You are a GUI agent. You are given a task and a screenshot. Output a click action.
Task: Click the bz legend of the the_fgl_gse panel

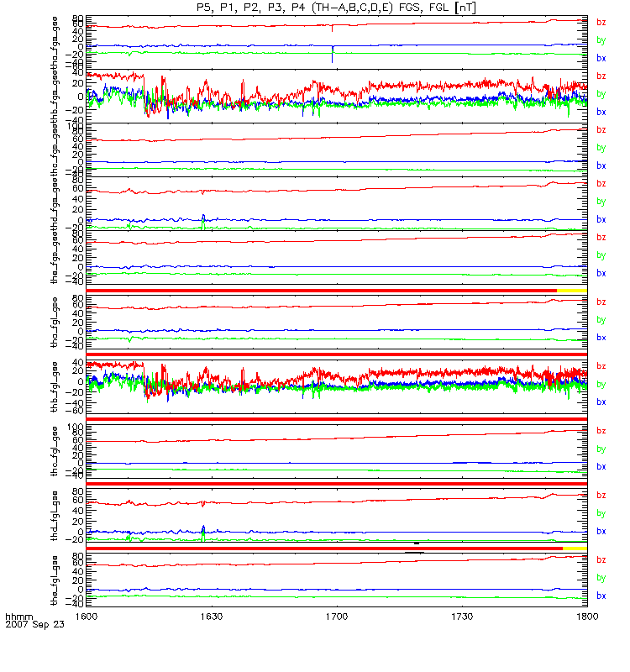coord(601,560)
